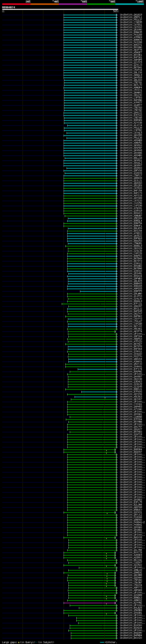The image size is (146, 644).
Task: Select label UniRef100_A9NUP4
Action: pyautogui.click(x=131, y=87)
